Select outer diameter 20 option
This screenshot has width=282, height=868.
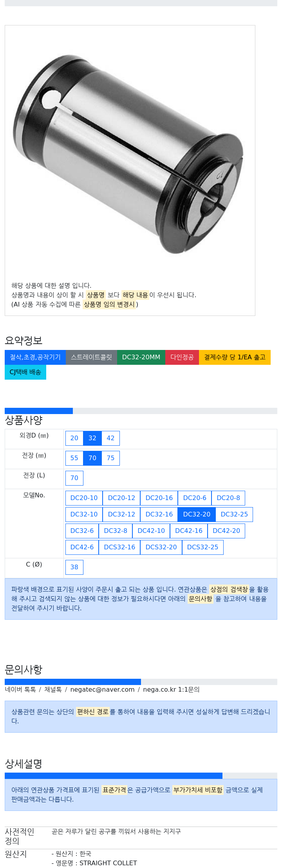tap(74, 438)
